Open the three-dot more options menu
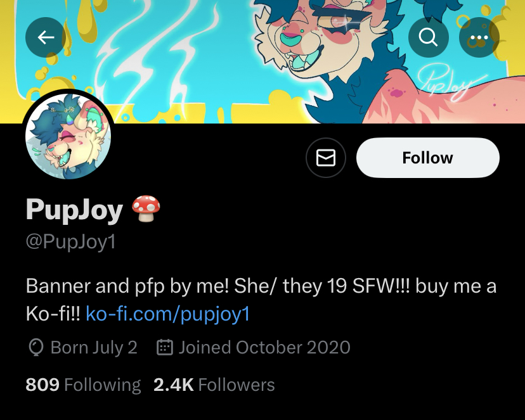The width and height of the screenshot is (525, 420). click(x=479, y=37)
